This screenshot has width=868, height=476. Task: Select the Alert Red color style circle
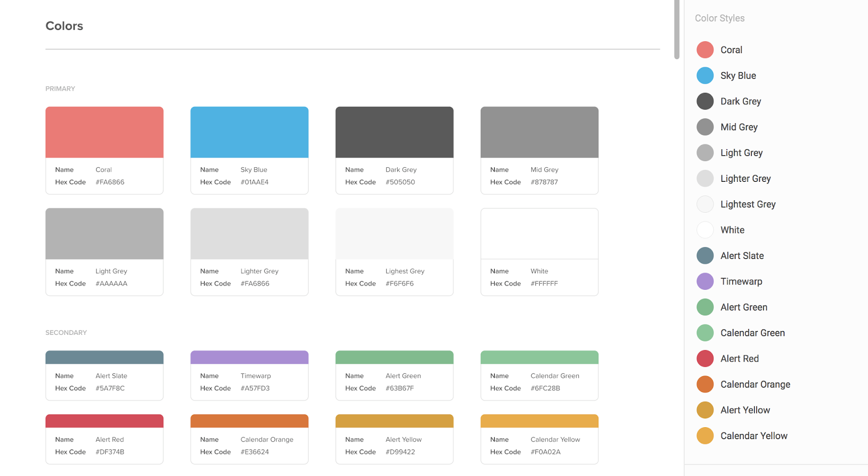click(705, 358)
